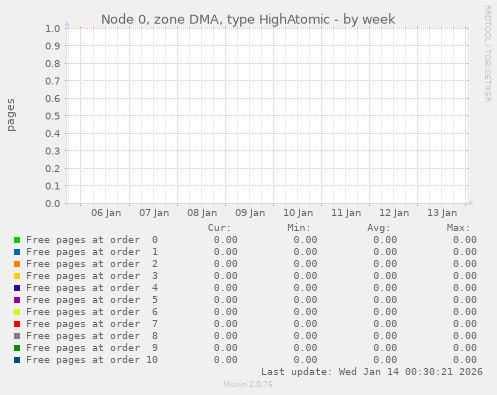Image resolution: width=497 pixels, height=395 pixels.
Task: Select 'Free pages at order 5' label
Action: pyautogui.click(x=92, y=300)
